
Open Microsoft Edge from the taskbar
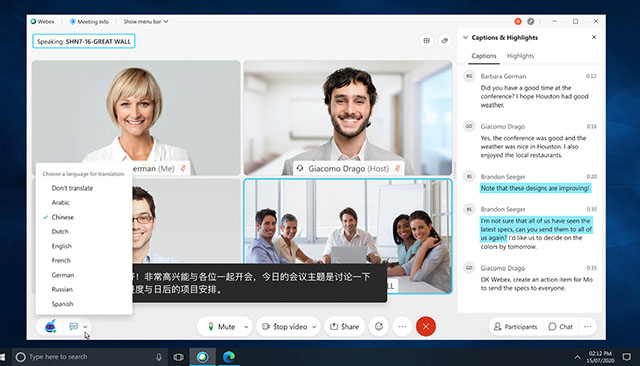pos(229,357)
